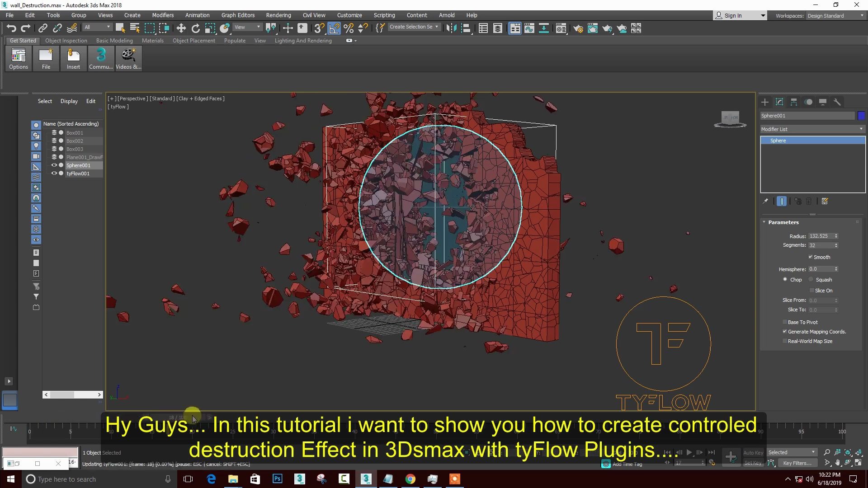Open the Modify panel tab icon
The height and width of the screenshot is (488, 868).
(x=779, y=102)
